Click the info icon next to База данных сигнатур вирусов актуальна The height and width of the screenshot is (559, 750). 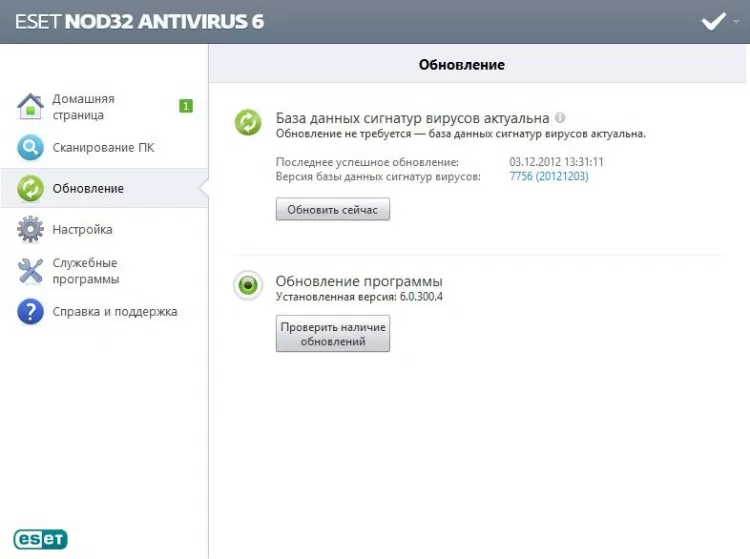560,117
